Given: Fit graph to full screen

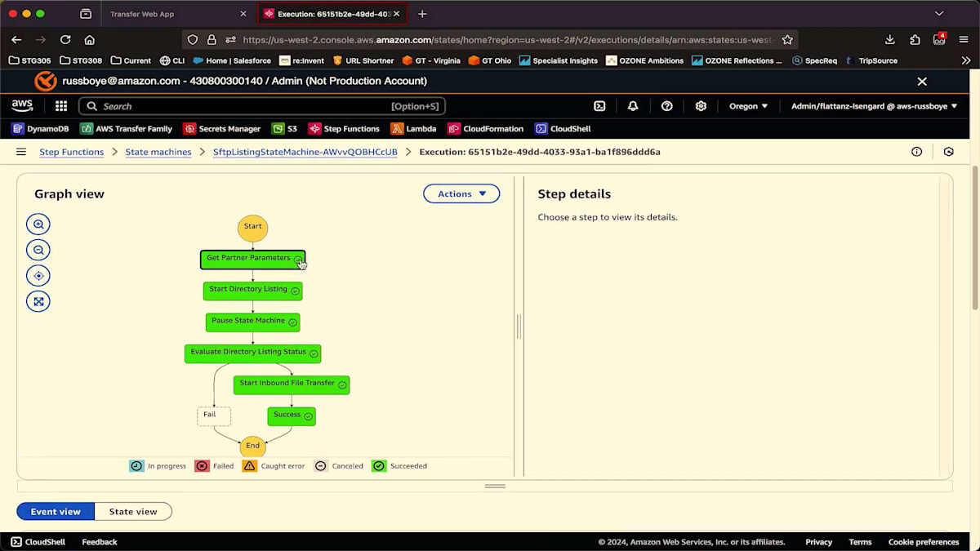Looking at the screenshot, I should coord(38,301).
